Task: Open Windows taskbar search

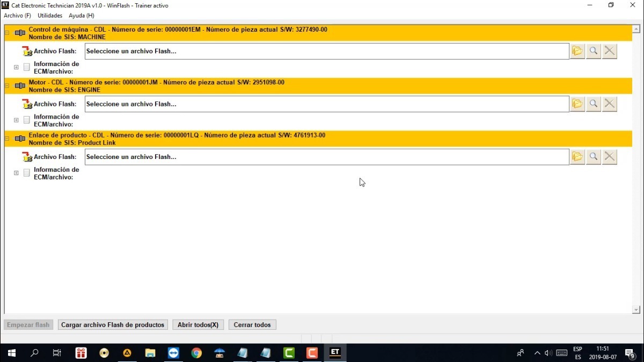Action: coord(34,353)
